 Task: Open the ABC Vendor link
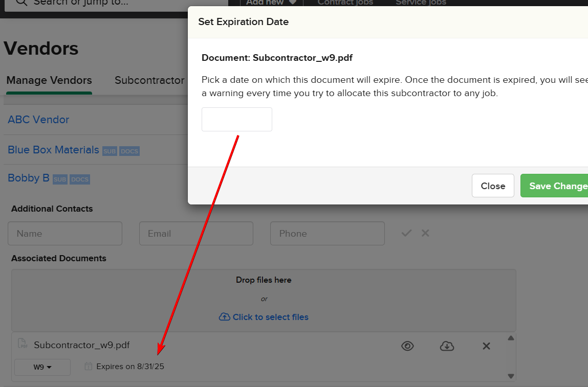tap(38, 120)
